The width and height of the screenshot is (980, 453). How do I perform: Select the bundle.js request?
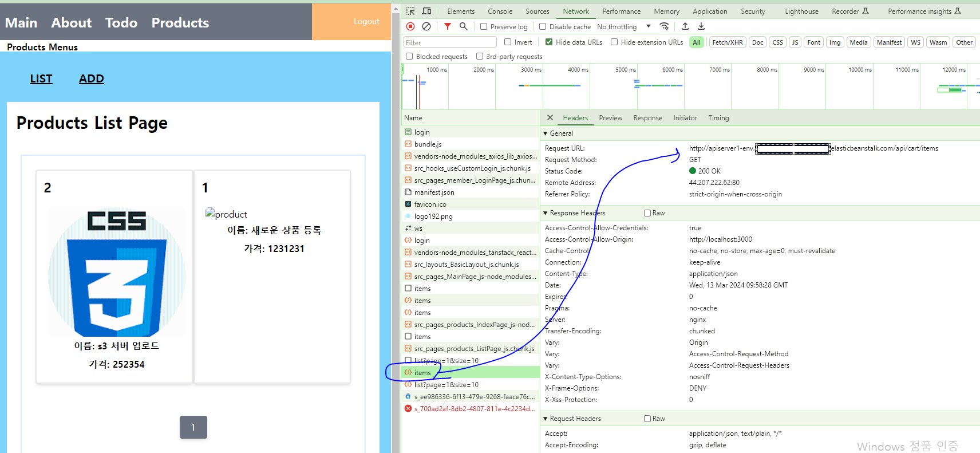(471, 144)
